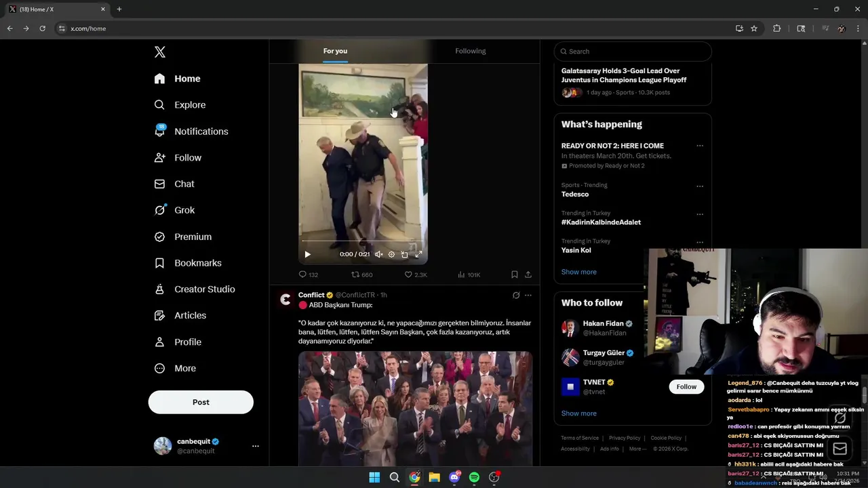Open the Terms of Service link
The width and height of the screenshot is (868, 488).
[x=580, y=438]
